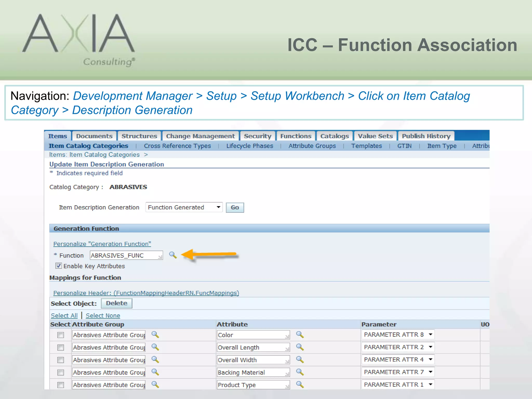Open the Value Sets tab
This screenshot has height=399, width=532.
[x=375, y=136]
